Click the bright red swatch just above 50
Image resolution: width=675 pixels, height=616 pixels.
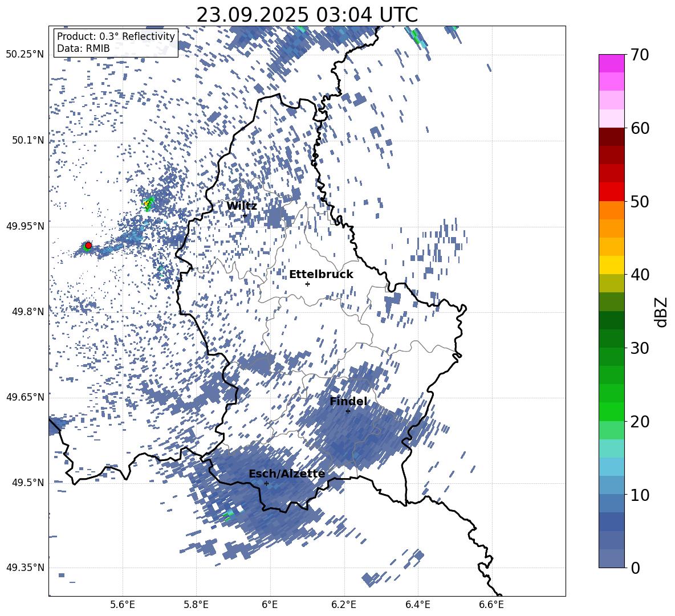(611, 192)
